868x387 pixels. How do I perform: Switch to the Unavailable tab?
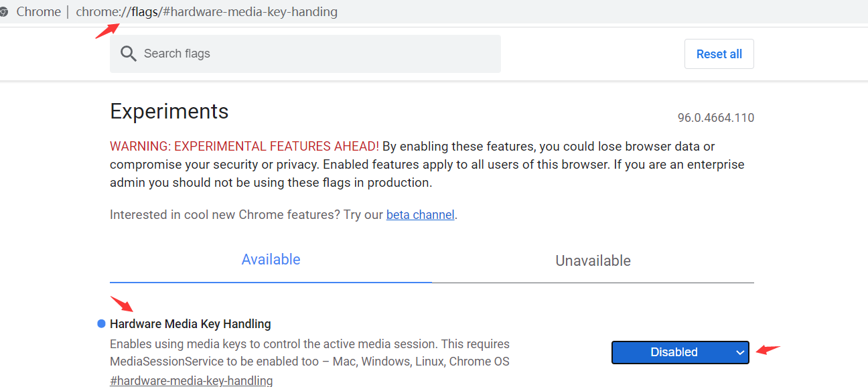tap(593, 260)
